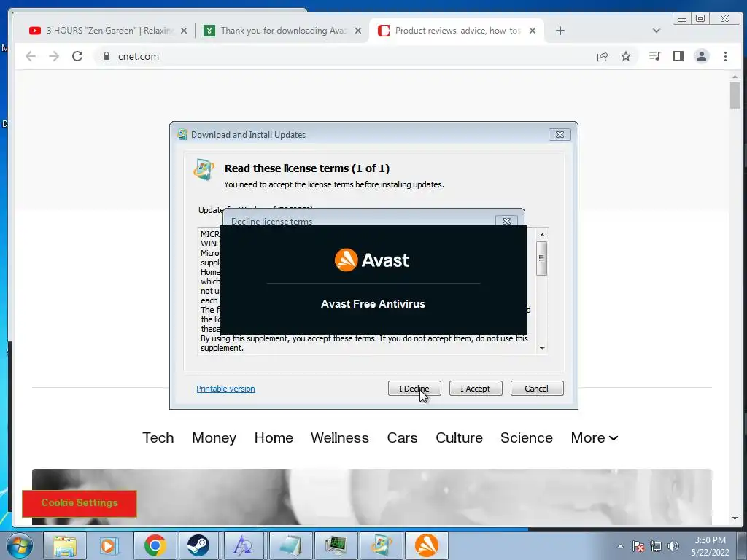Close the YouTube Zen Garden tab
Screen dimensions: 747x560
click(x=184, y=31)
